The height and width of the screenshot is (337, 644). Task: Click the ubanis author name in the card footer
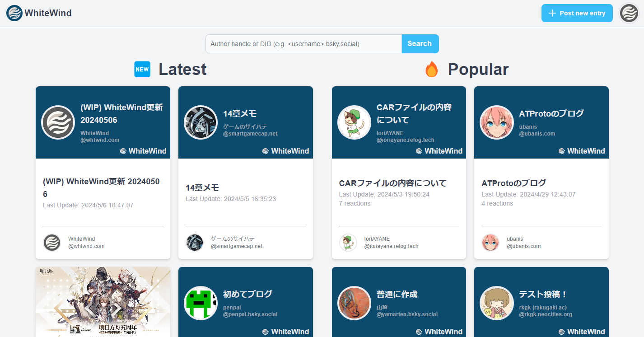pyautogui.click(x=515, y=239)
